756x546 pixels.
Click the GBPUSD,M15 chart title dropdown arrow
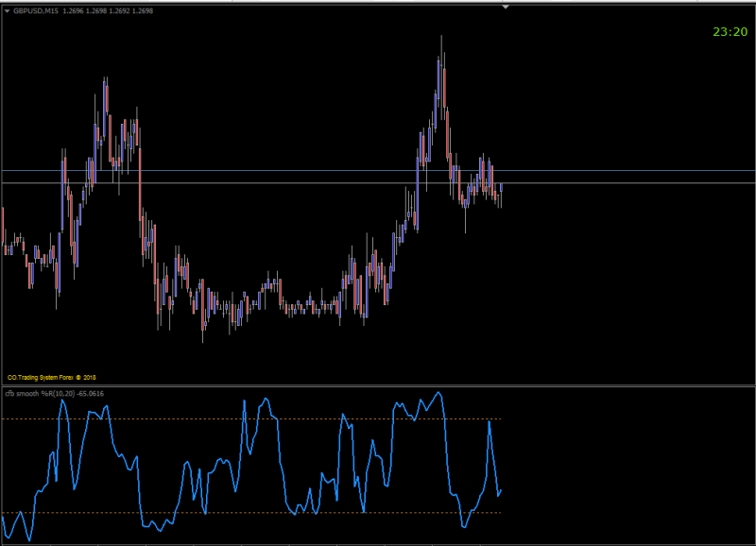[8, 11]
